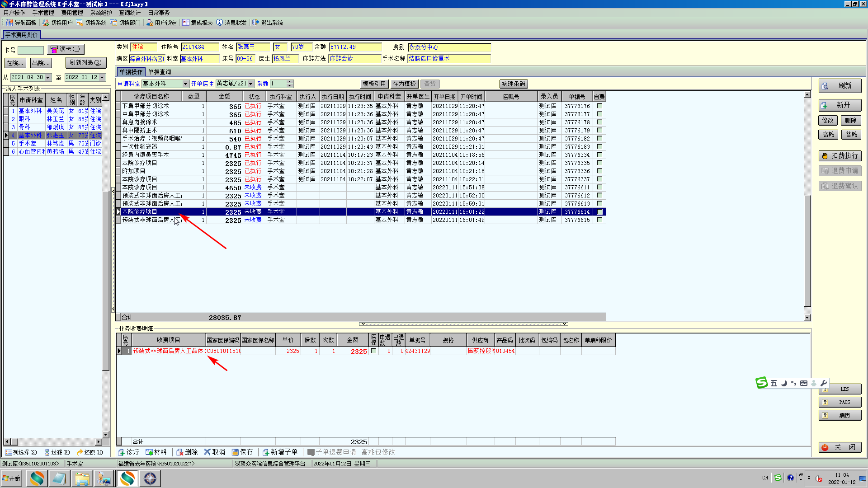This screenshot has height=488, width=868.
Task: Click the 导航面板 navigation panel icon
Action: tap(9, 23)
